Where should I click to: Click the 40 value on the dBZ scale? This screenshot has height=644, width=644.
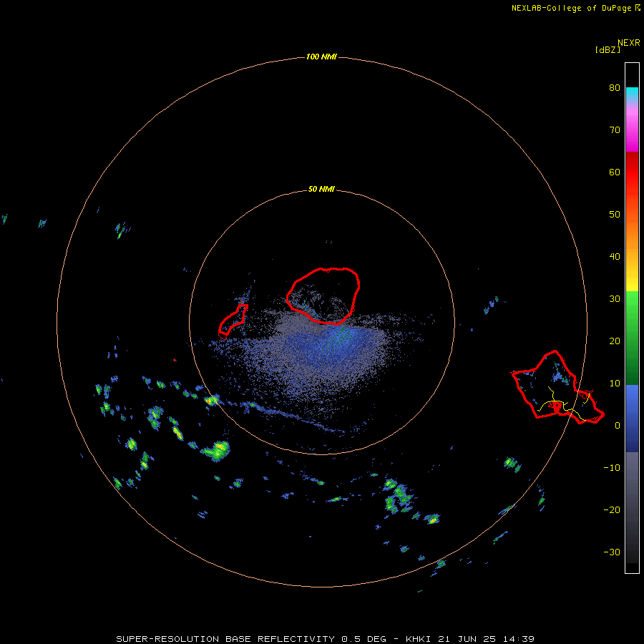(615, 256)
